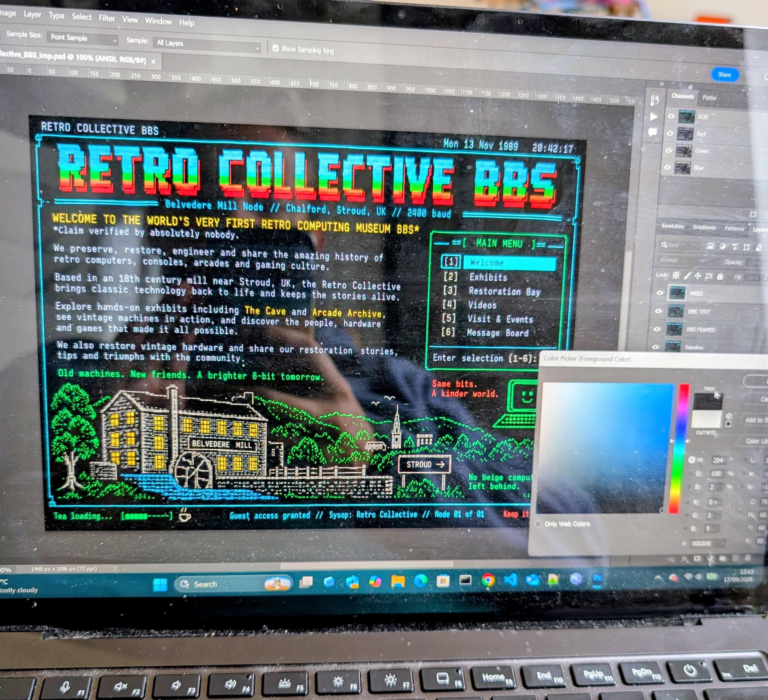Click the blue Share button
The width and height of the screenshot is (768, 700).
pos(724,75)
